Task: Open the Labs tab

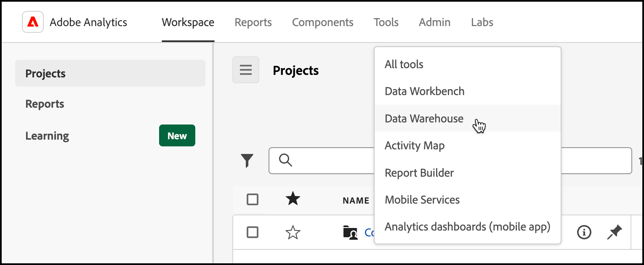Action: coord(482,22)
